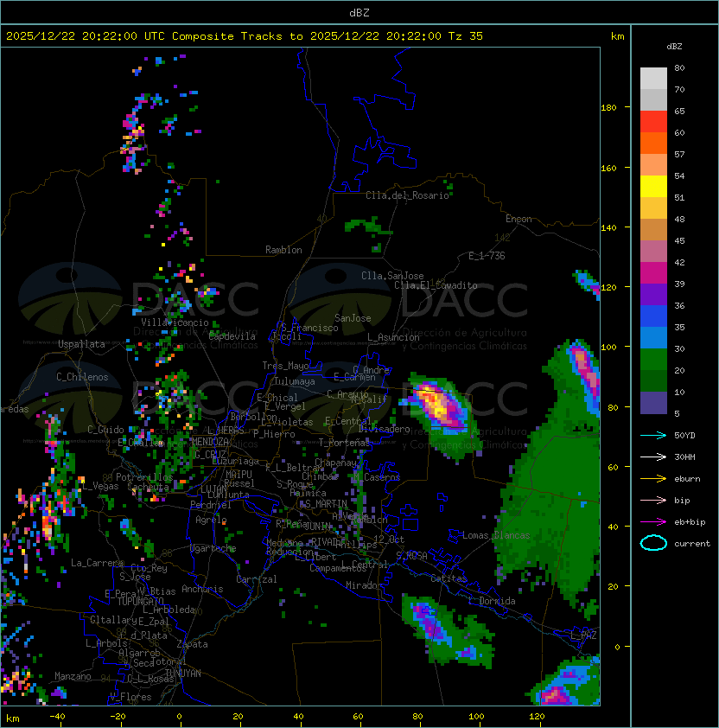The image size is (719, 728).
Task: Click the 'TUNUYAN' map label
Action: click(x=183, y=674)
